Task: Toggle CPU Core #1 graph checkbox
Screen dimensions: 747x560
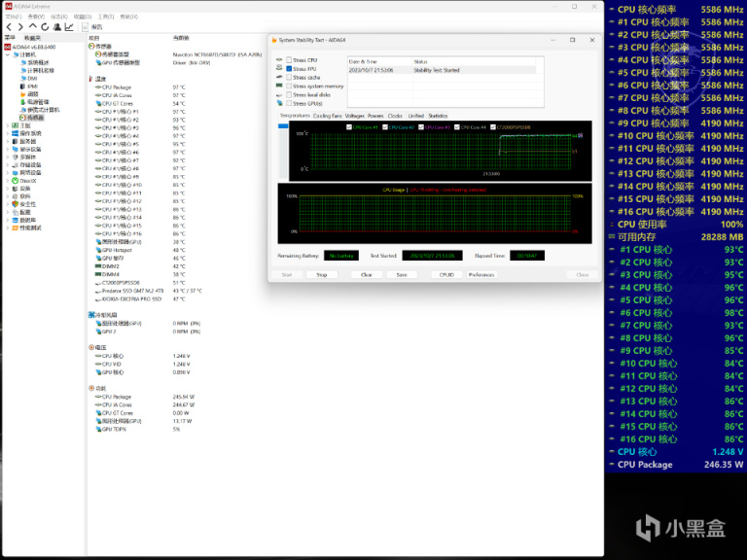Action: point(348,127)
